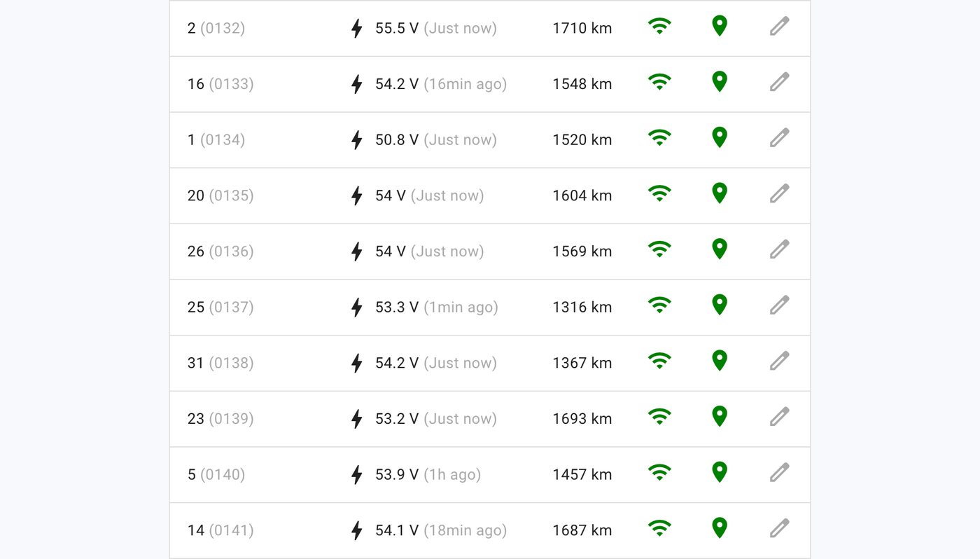Click the 54.1 V (18min ago) voltage reading

(441, 530)
